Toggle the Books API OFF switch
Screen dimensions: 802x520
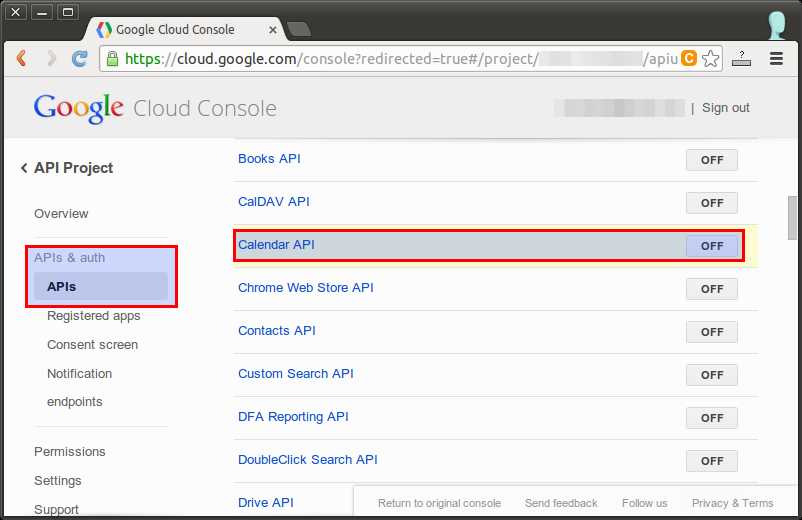pyautogui.click(x=711, y=160)
